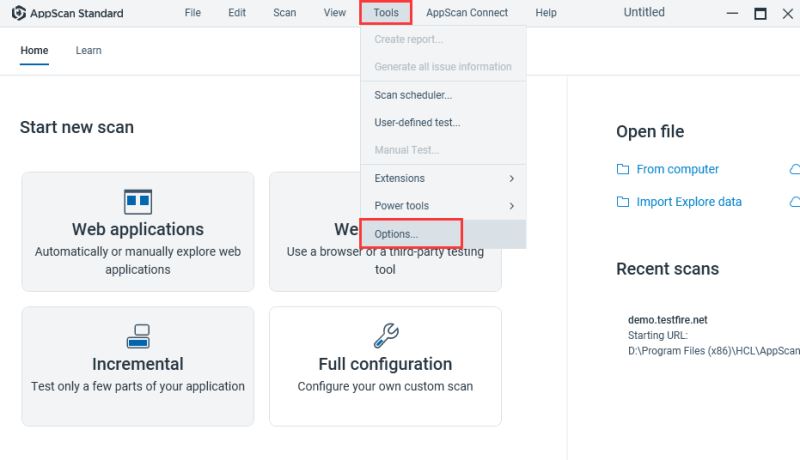800x460 pixels.
Task: Click greyed Generate all issue information entry
Action: pyautogui.click(x=443, y=66)
